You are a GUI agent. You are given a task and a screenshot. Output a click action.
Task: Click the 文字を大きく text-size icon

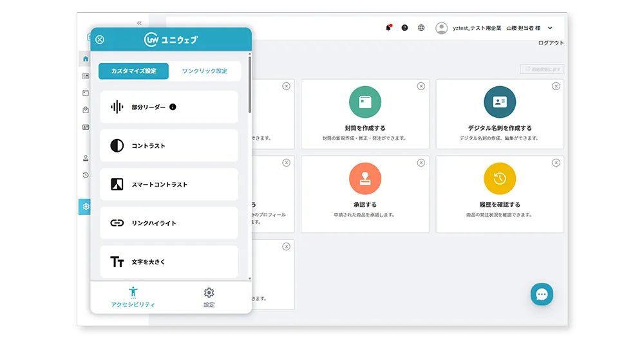pyautogui.click(x=117, y=262)
